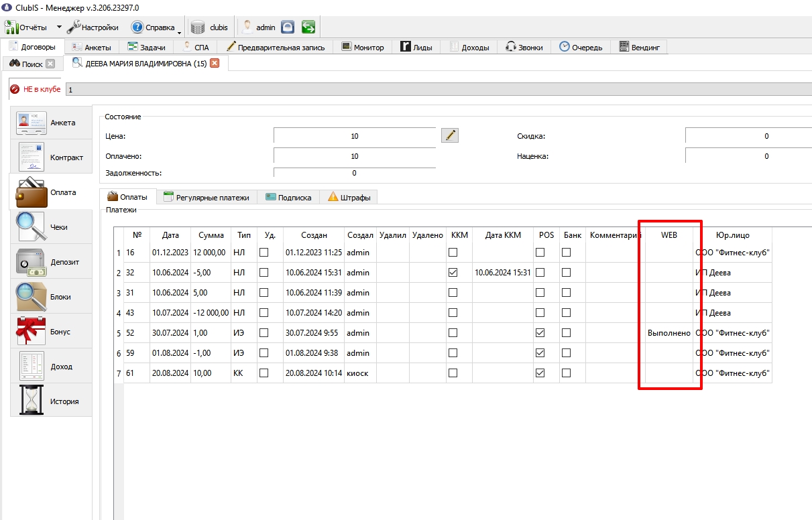The image size is (812, 520).
Task: Open the Отчёты reports toolbar button
Action: [26, 27]
